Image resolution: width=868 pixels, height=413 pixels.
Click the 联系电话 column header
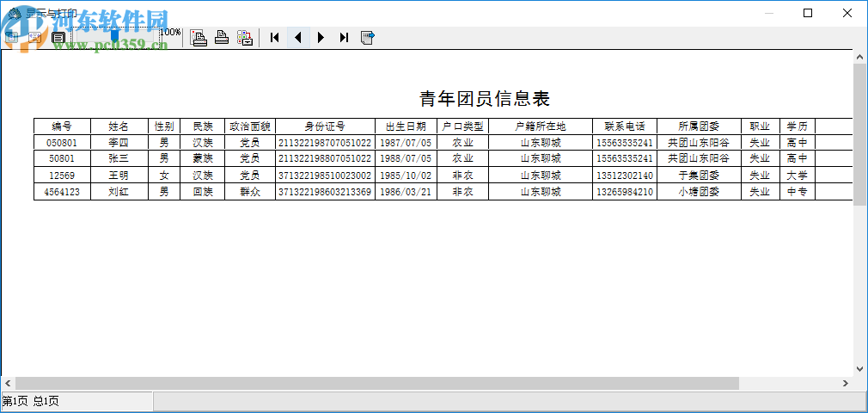point(625,126)
